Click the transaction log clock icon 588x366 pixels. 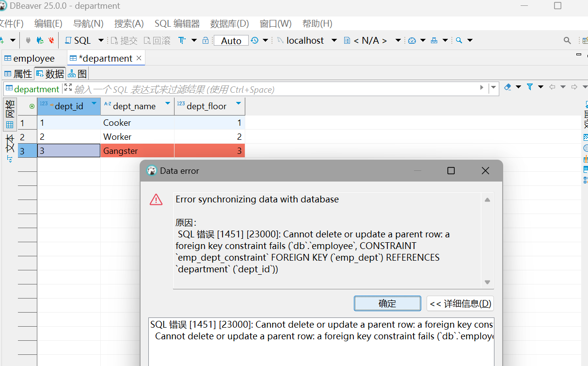254,40
